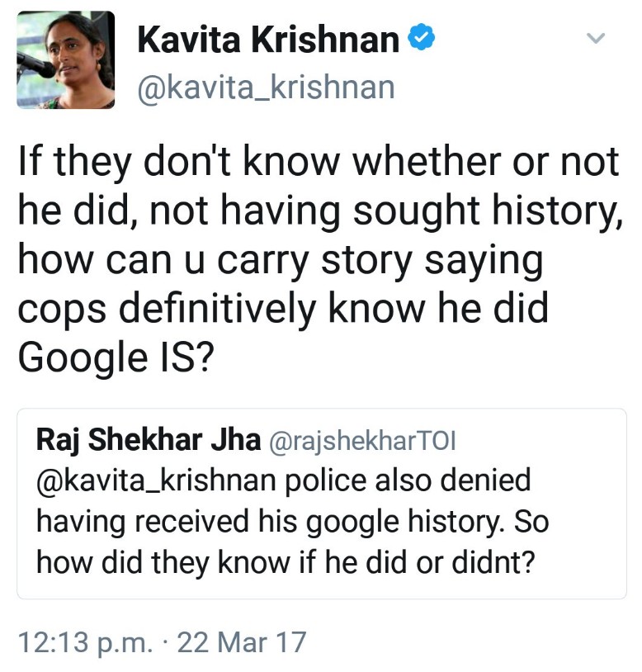Expand the tweet options chevron
Viewport: 642px width, 672px height.
point(595,38)
